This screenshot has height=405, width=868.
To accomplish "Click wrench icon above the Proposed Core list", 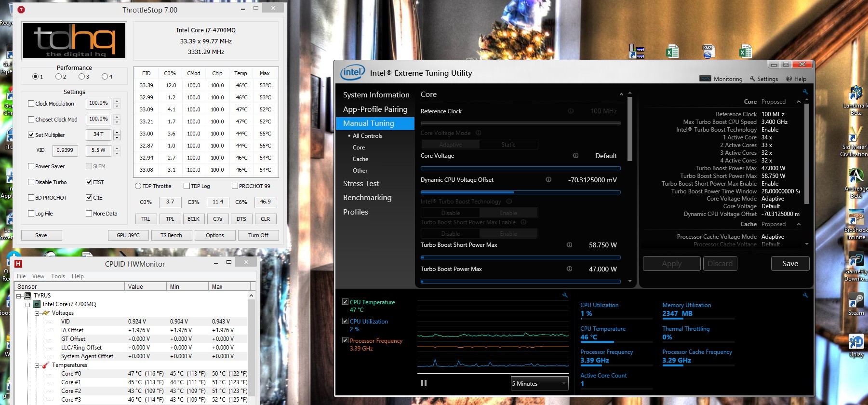I will pyautogui.click(x=805, y=92).
